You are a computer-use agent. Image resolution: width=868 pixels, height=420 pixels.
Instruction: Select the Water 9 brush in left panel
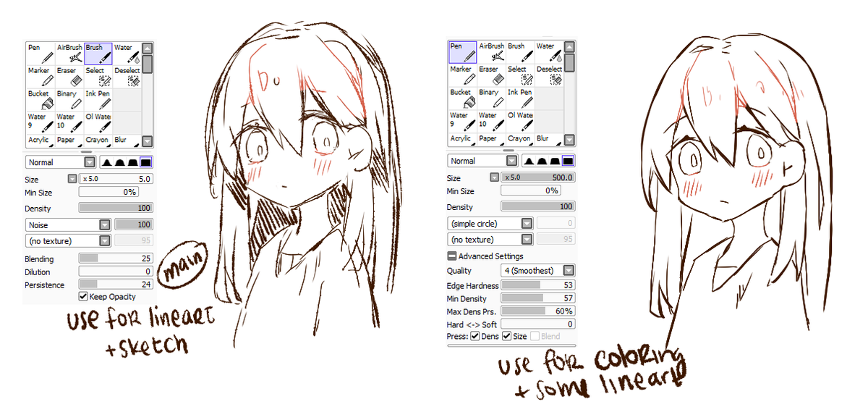(x=41, y=122)
